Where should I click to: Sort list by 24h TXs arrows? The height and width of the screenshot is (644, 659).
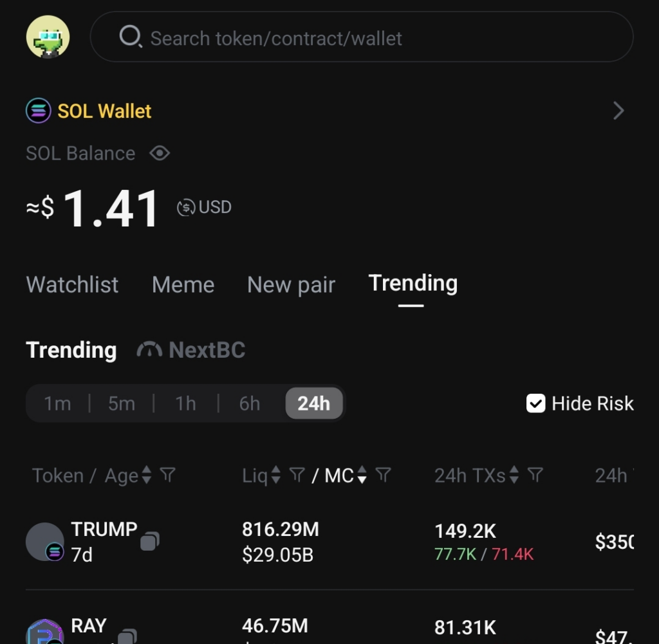coord(514,475)
